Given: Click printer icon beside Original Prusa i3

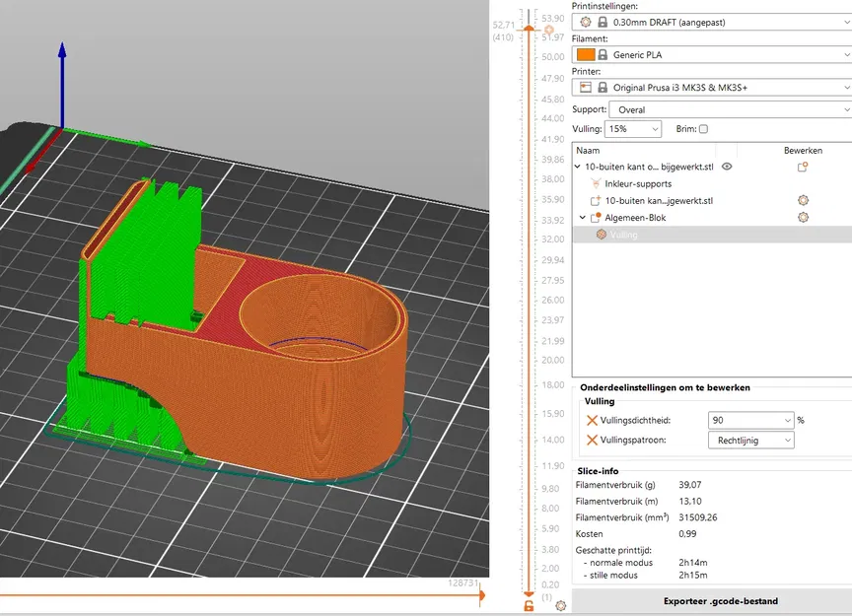Looking at the screenshot, I should (x=585, y=88).
